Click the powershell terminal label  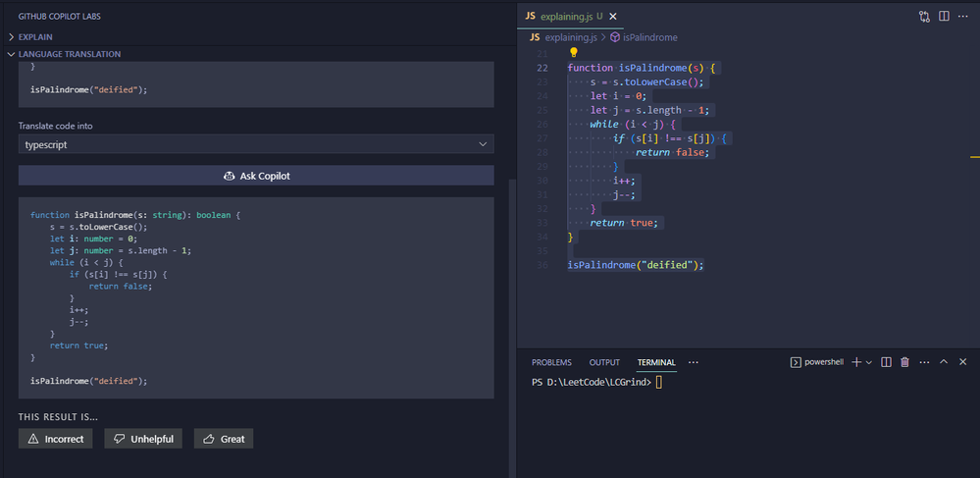pos(824,362)
